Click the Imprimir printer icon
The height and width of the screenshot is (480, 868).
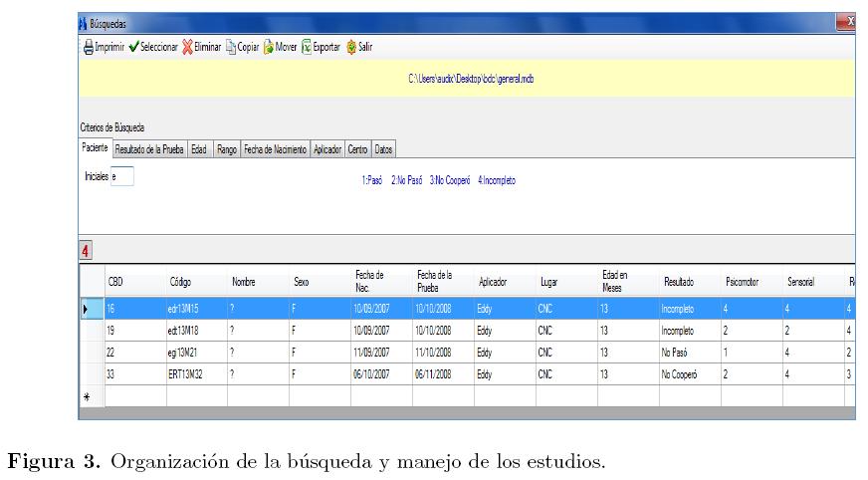88,47
